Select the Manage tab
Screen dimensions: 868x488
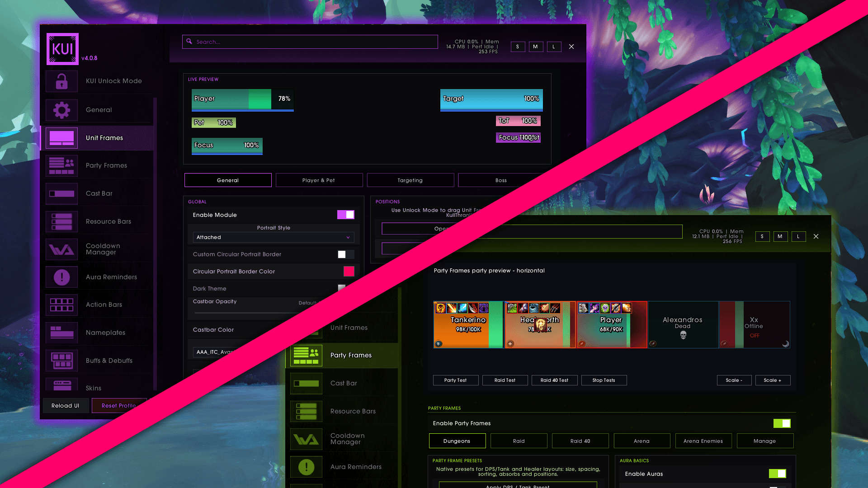(x=765, y=441)
